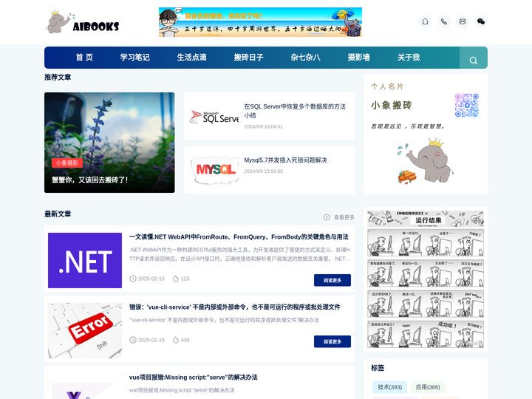Click the top header banner image
This screenshot has width=532, height=399.
tap(260, 22)
